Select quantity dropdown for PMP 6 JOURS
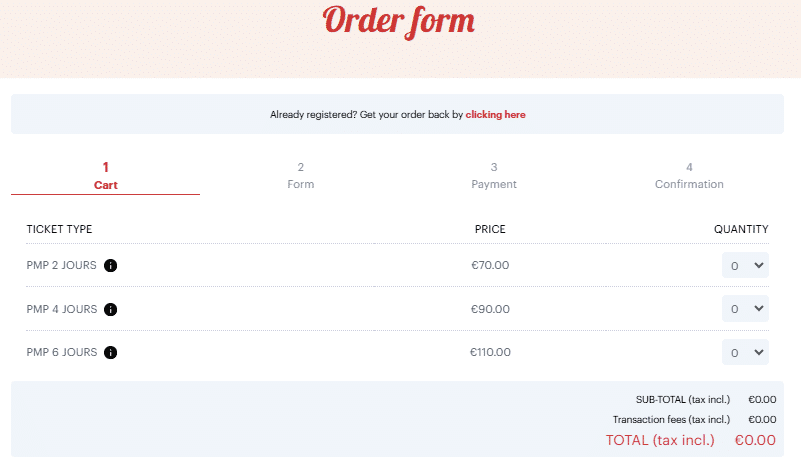 745,352
